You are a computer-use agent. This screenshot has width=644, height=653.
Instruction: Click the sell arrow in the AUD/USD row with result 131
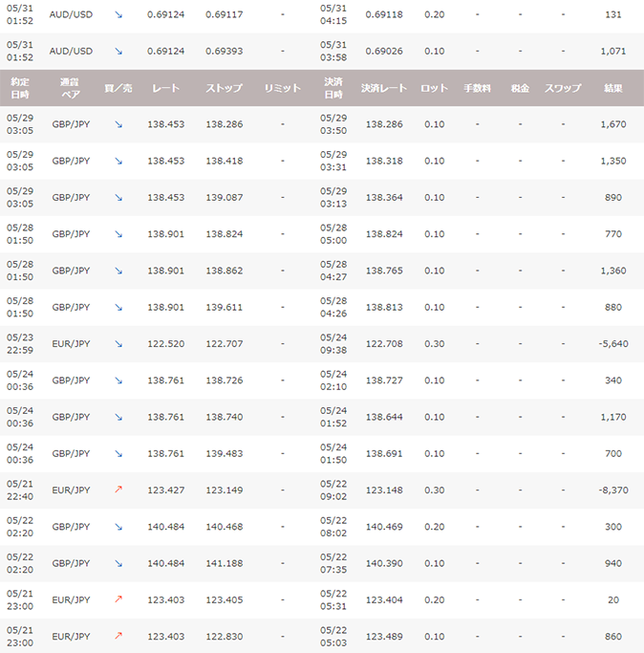pos(118,15)
